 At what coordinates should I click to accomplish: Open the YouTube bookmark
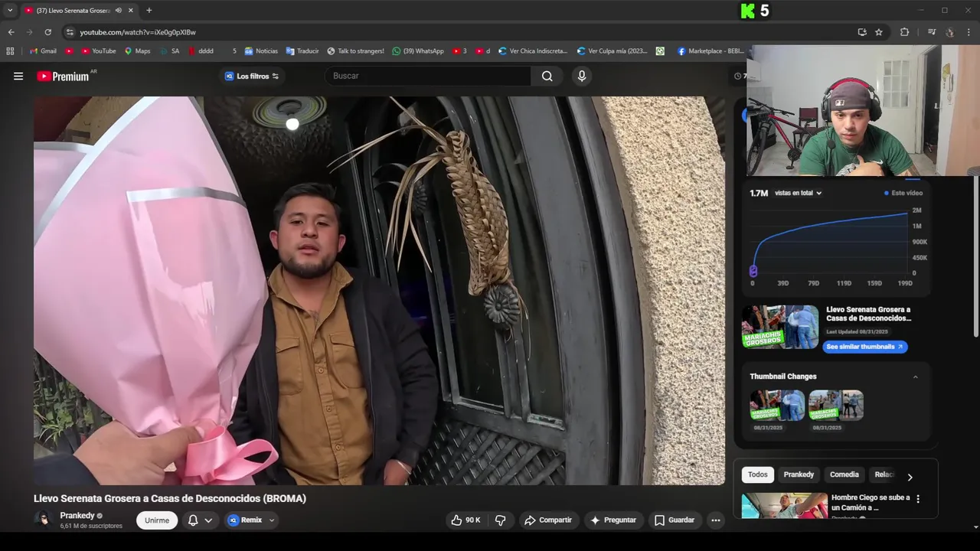(99, 51)
